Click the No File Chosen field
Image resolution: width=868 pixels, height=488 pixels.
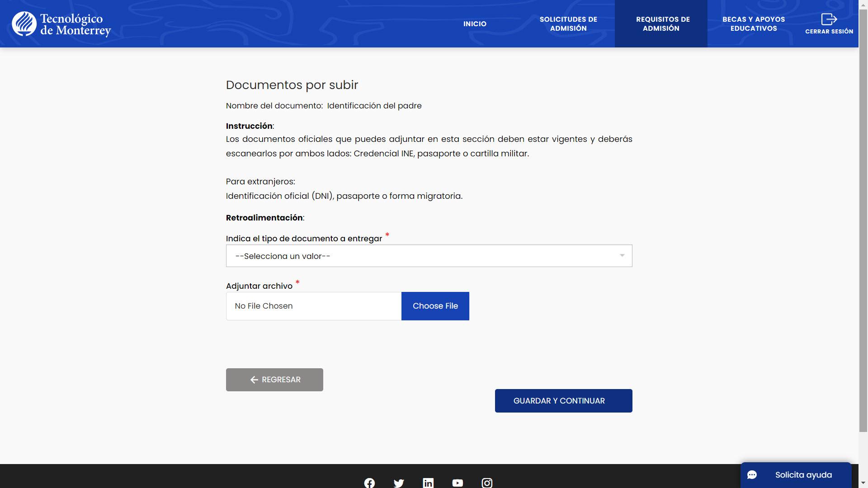click(x=313, y=306)
